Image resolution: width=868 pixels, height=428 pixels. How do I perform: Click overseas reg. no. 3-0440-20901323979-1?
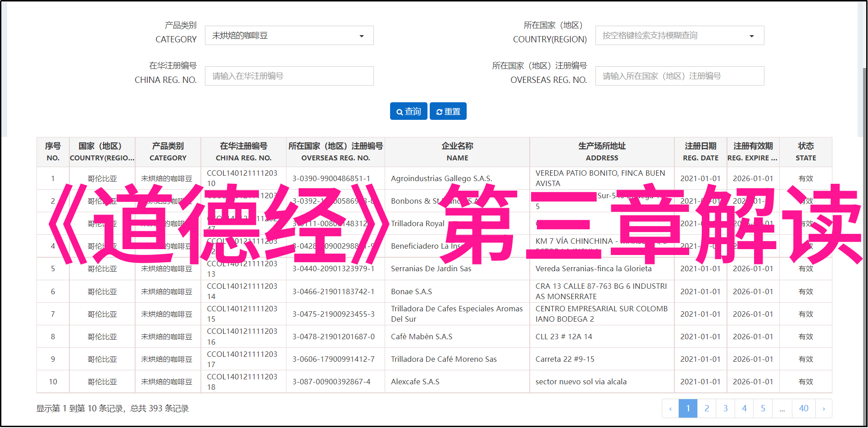coord(333,269)
